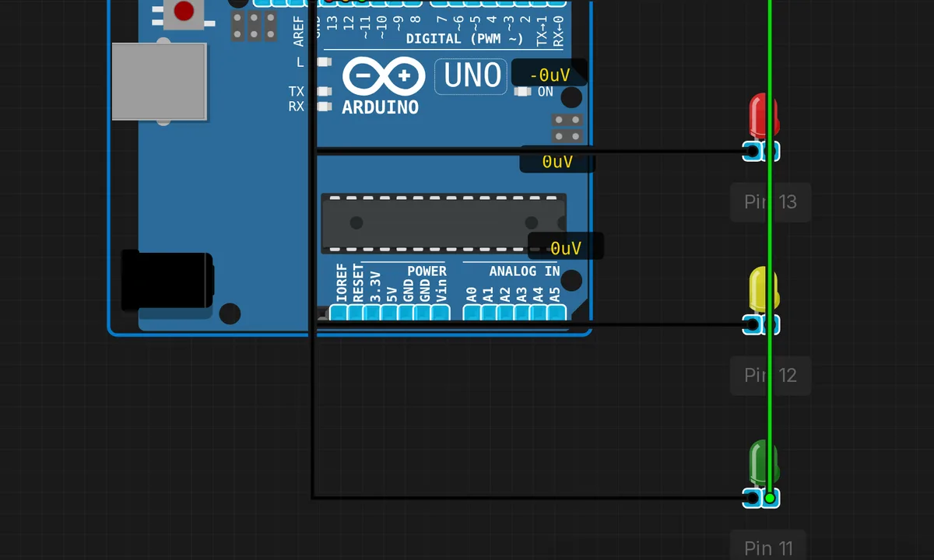Select the green LED component

(763, 464)
